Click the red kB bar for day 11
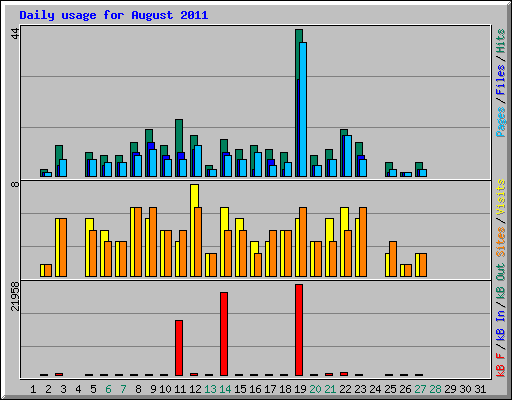Viewport: 512px width, 400px height. pos(179,348)
